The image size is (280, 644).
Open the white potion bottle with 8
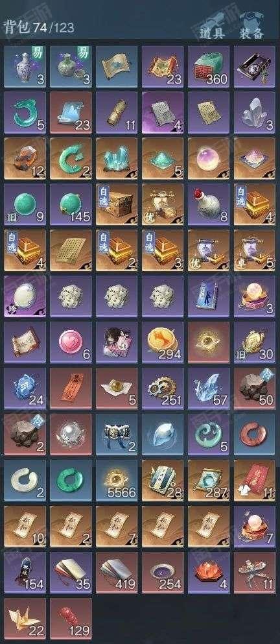click(x=209, y=204)
